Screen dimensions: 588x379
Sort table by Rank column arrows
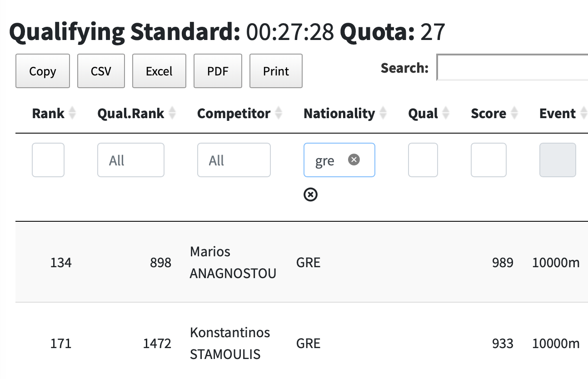(x=72, y=114)
